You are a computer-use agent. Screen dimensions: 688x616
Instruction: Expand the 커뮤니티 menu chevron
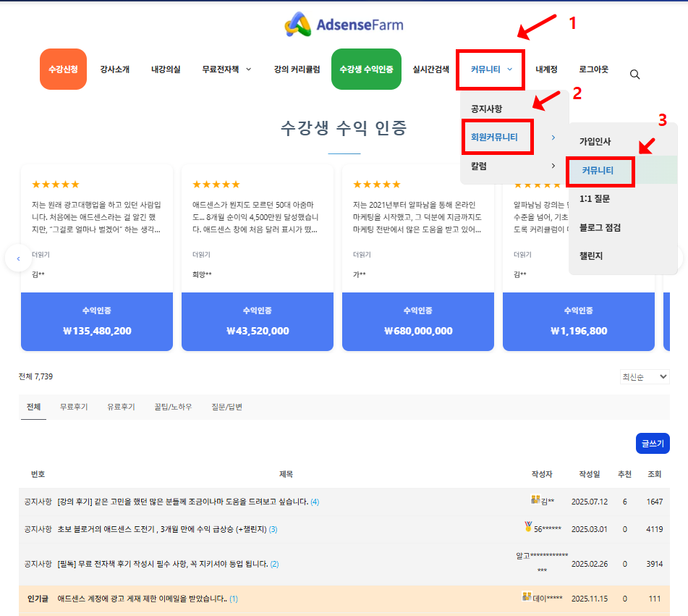(510, 69)
